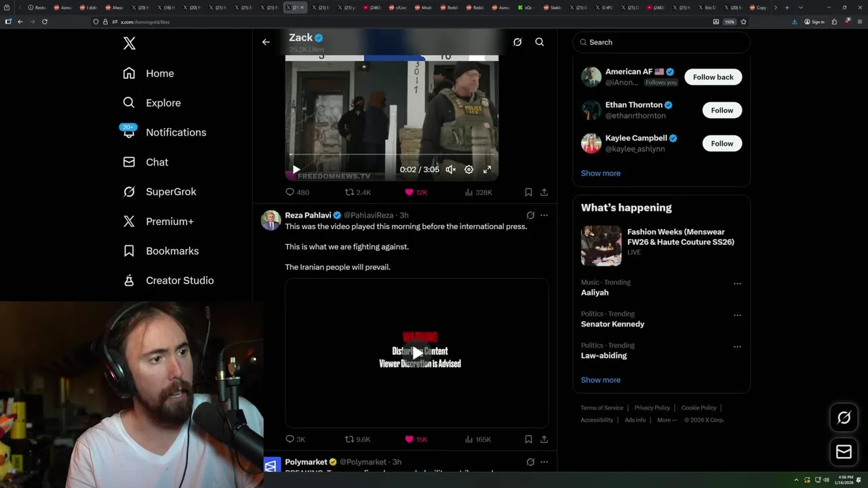Go to Home in the sidebar
This screenshot has width=868, height=488.
[149, 73]
